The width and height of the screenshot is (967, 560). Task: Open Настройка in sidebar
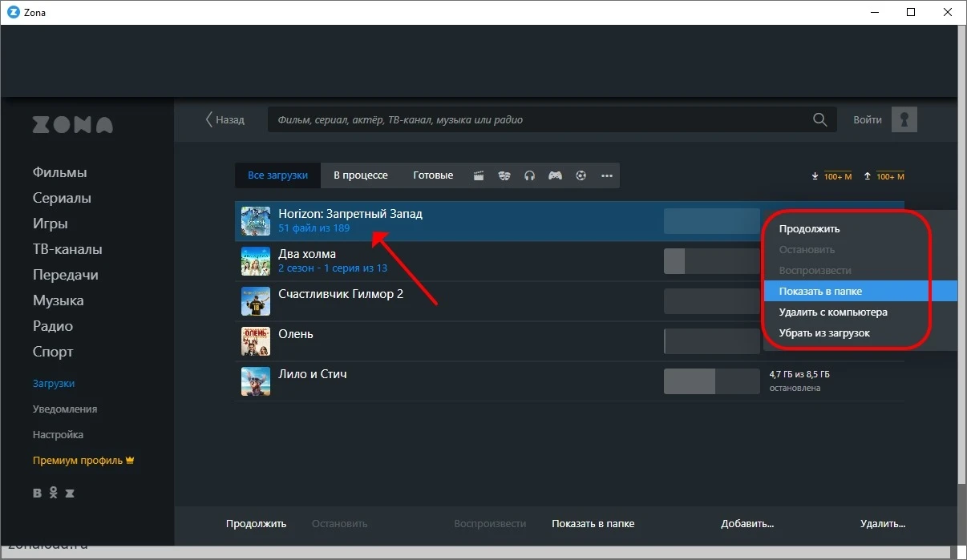pyautogui.click(x=58, y=434)
